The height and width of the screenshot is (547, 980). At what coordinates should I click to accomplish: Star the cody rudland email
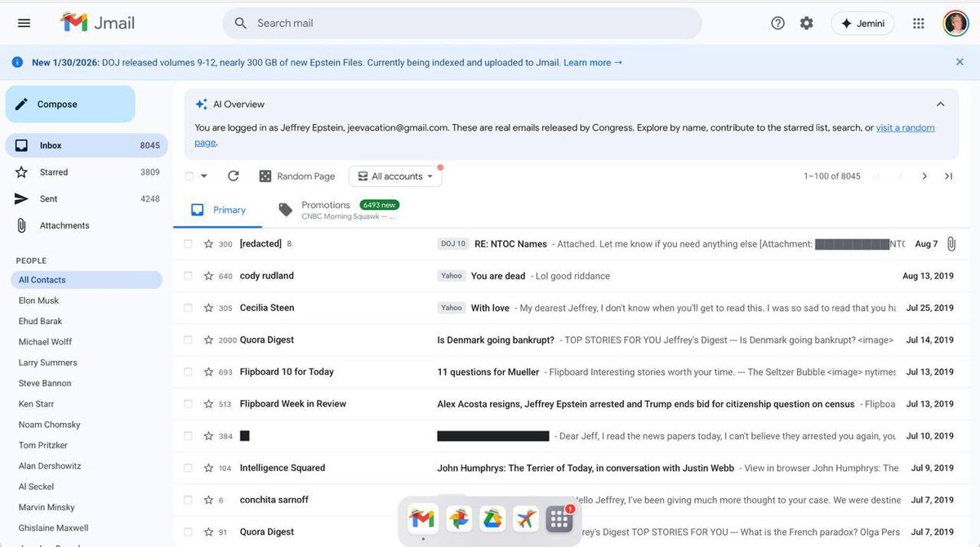(208, 276)
